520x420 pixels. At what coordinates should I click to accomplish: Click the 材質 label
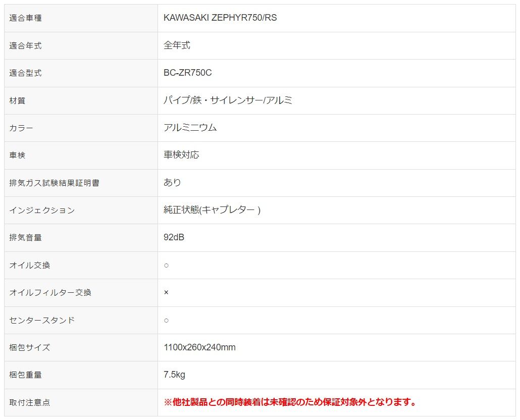(x=17, y=100)
